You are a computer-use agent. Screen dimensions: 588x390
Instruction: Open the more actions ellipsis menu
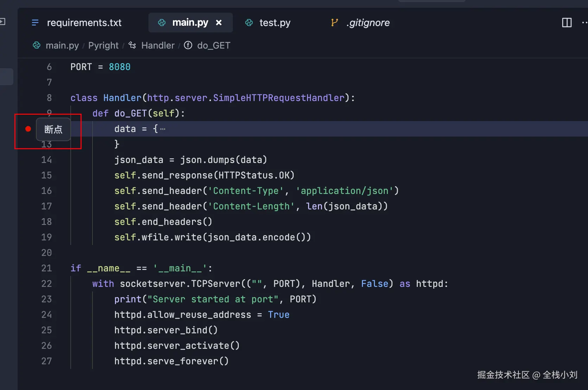coord(584,23)
